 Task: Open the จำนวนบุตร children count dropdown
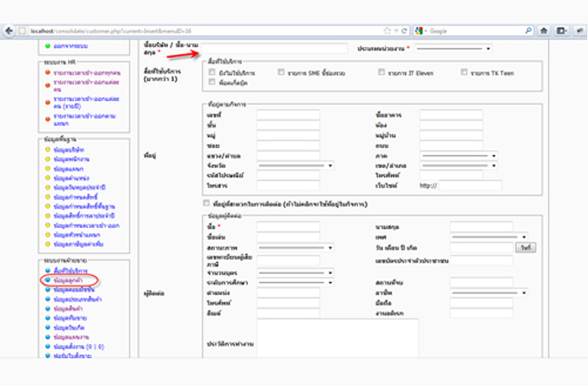click(x=295, y=272)
